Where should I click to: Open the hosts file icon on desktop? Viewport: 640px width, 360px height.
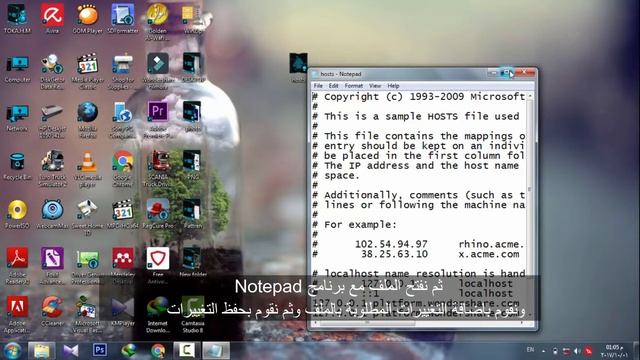[298, 67]
